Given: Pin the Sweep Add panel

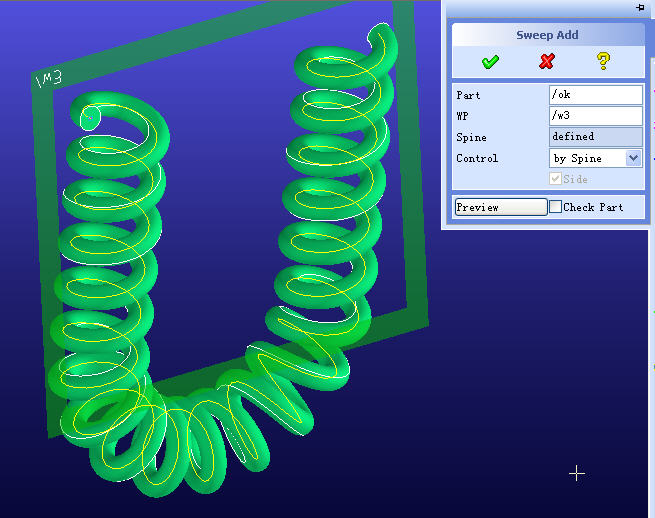Looking at the screenshot, I should (640, 7).
